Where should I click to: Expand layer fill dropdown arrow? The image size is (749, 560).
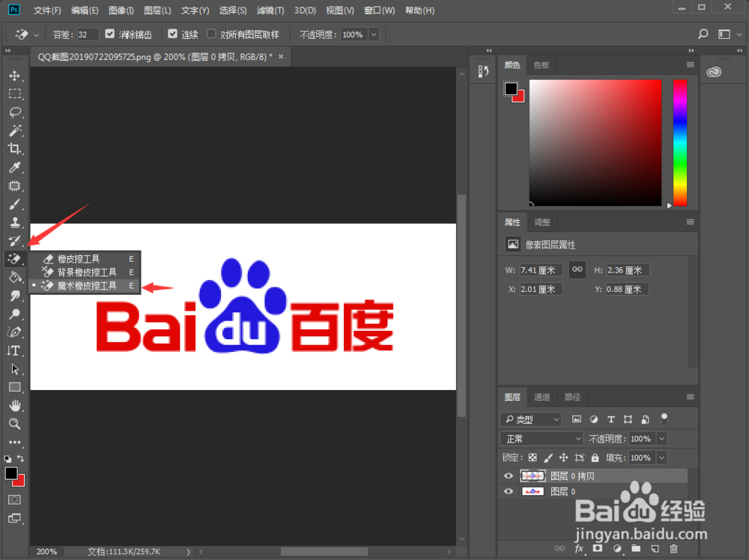tap(661, 458)
